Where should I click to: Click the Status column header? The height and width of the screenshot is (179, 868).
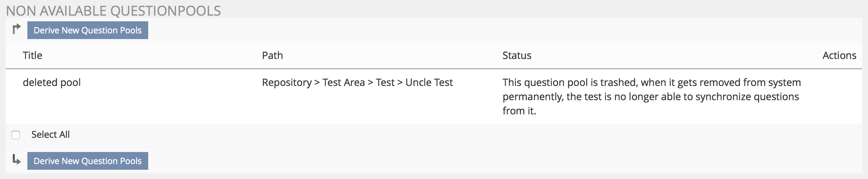tap(517, 55)
